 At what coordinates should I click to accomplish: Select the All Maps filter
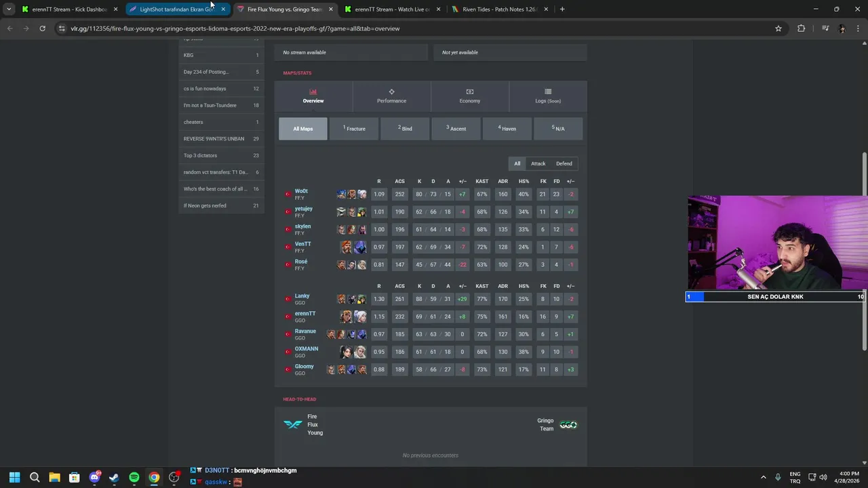point(303,129)
